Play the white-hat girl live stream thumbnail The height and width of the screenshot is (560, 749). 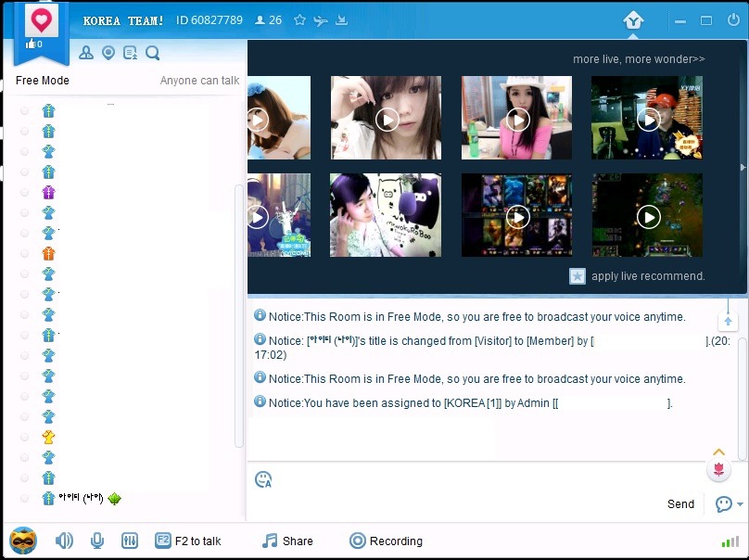pos(517,119)
